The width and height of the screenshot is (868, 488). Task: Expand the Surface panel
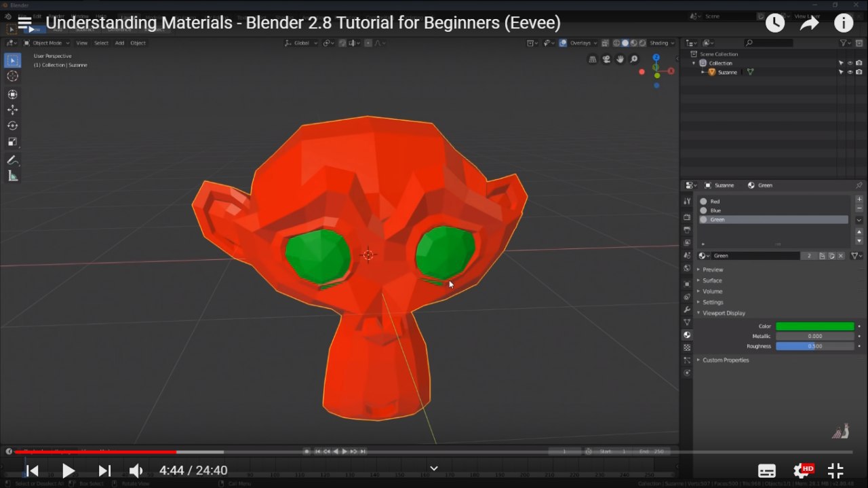(x=712, y=280)
